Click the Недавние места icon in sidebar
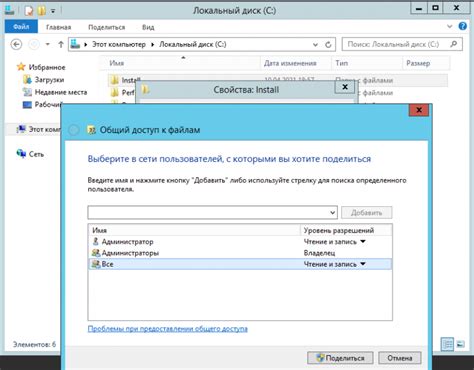This screenshot has height=370, width=474. coord(27,92)
